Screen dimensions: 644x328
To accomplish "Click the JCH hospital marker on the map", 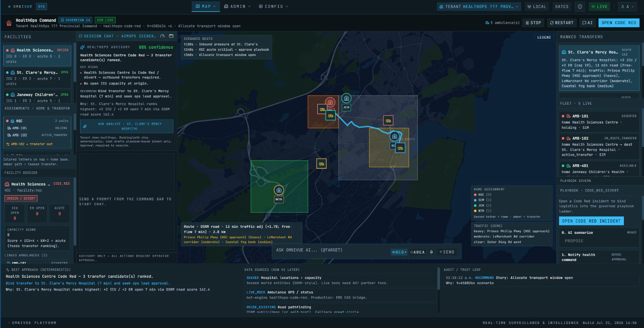I will 346,98.
